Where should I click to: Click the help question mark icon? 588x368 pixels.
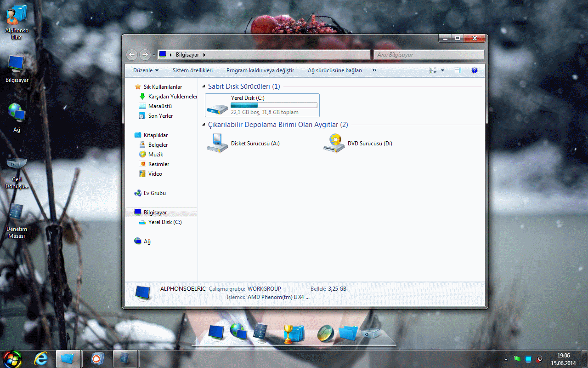[x=475, y=70]
